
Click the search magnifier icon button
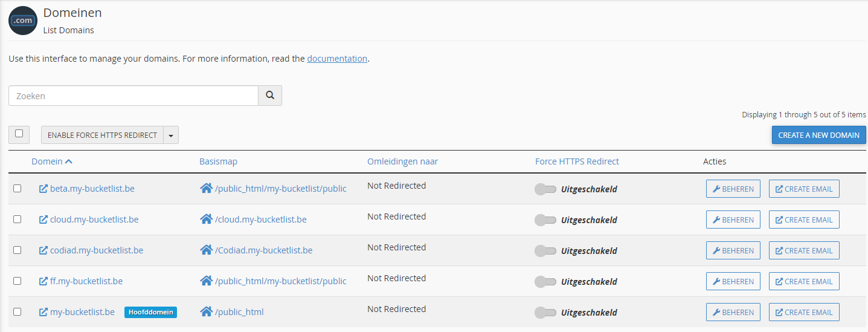pos(270,96)
